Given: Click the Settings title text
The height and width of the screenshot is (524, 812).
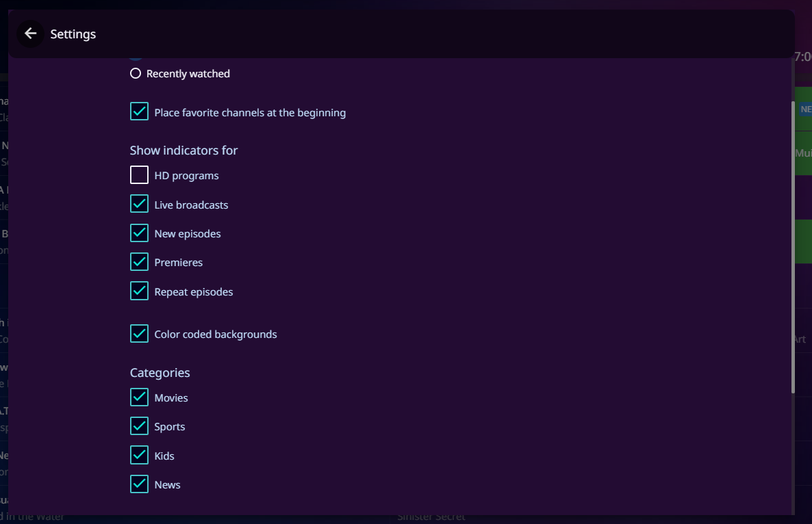Looking at the screenshot, I should (x=73, y=34).
